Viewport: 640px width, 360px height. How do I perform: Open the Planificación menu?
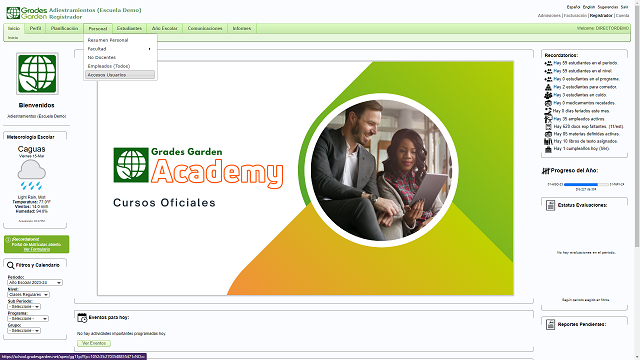pyautogui.click(x=64, y=28)
